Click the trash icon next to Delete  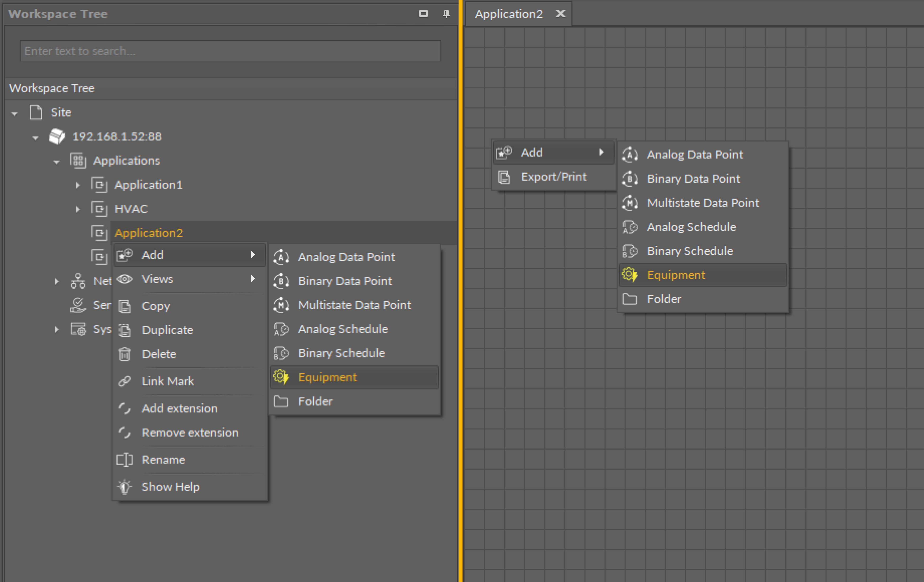pyautogui.click(x=124, y=354)
